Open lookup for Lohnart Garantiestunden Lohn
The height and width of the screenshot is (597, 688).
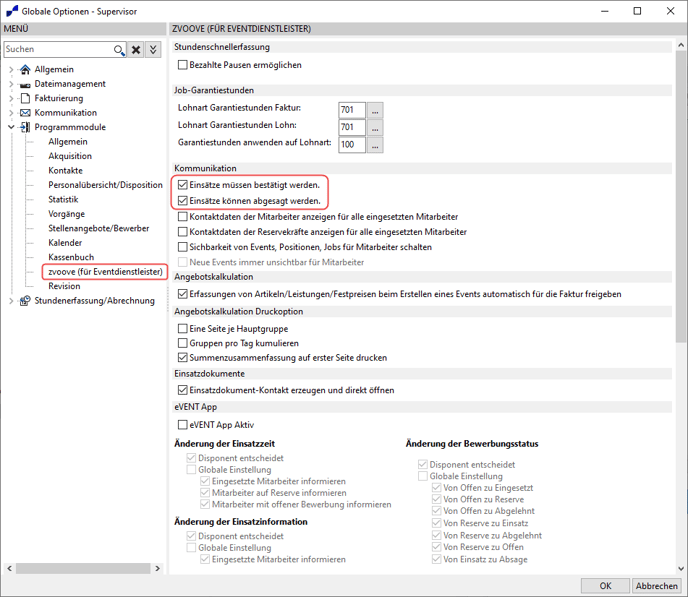pyautogui.click(x=375, y=128)
